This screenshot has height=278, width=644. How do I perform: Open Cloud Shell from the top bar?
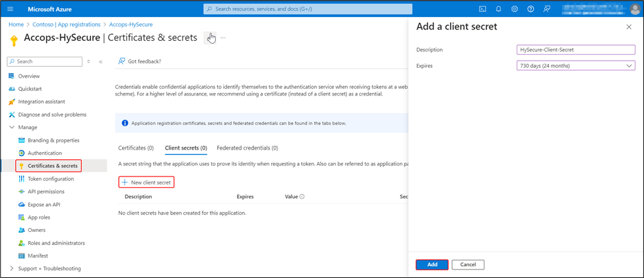point(482,9)
